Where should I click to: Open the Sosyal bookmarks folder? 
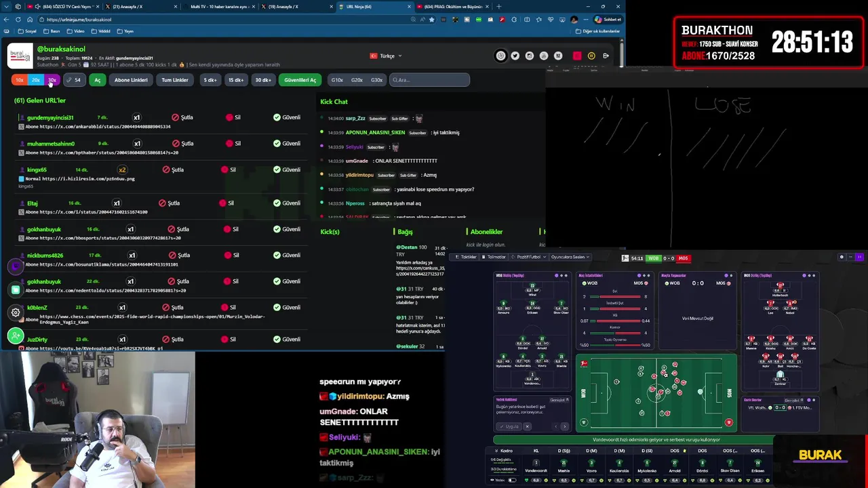[x=28, y=31]
